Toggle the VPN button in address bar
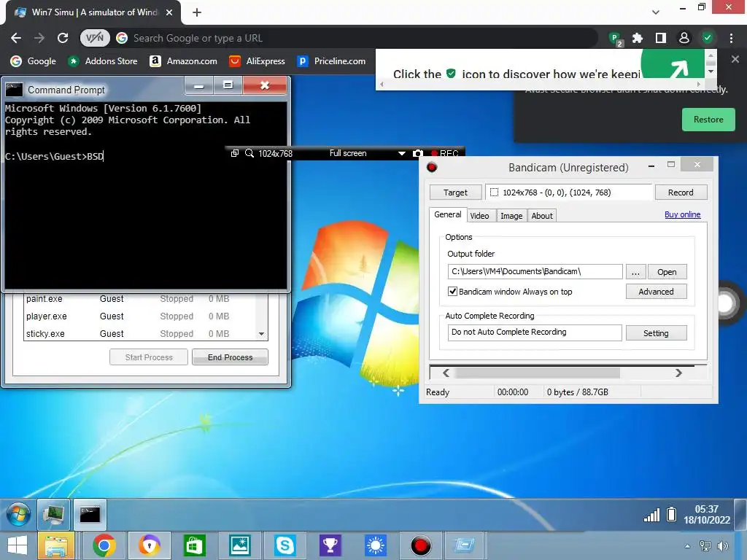 coord(95,38)
